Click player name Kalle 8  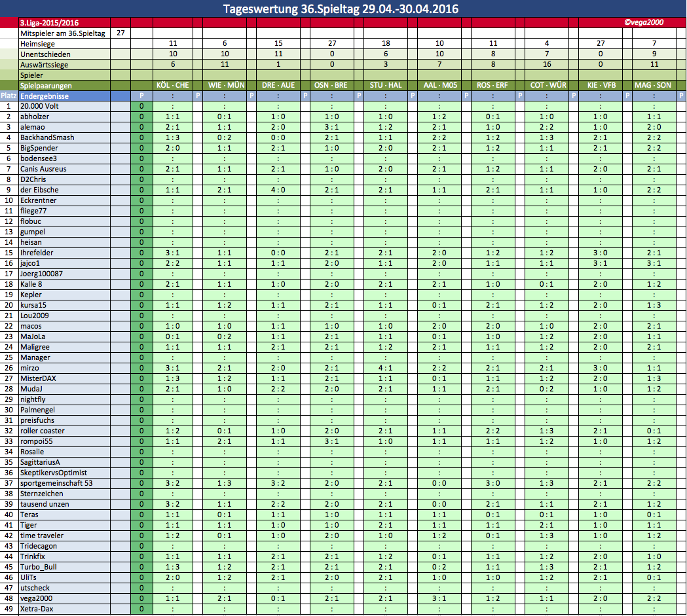tap(31, 285)
